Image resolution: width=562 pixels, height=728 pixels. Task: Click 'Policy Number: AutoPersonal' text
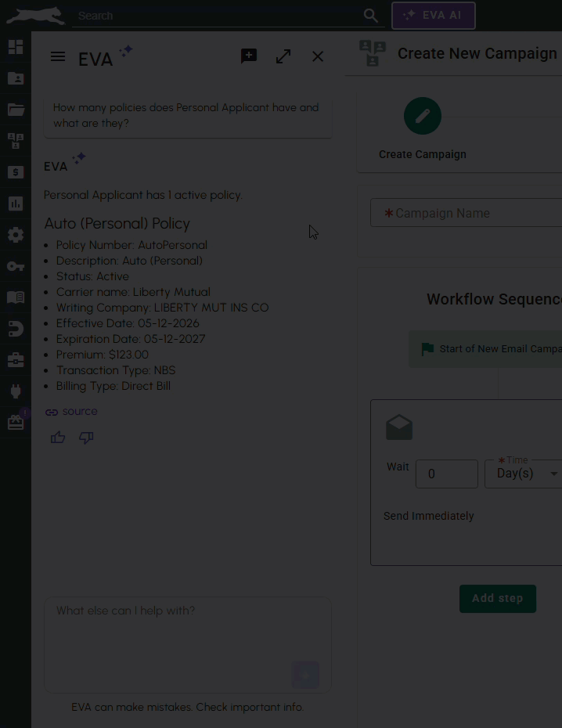pos(131,245)
